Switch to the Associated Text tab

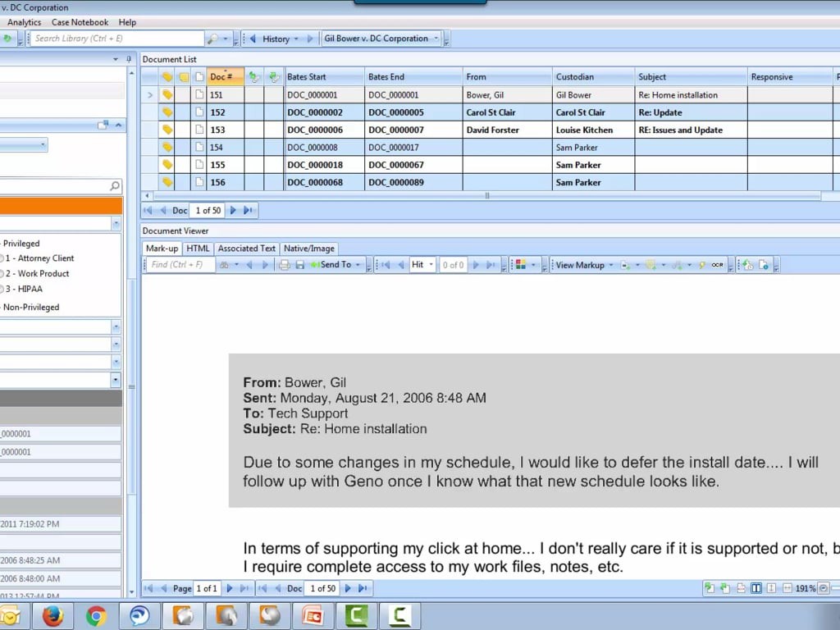246,249
